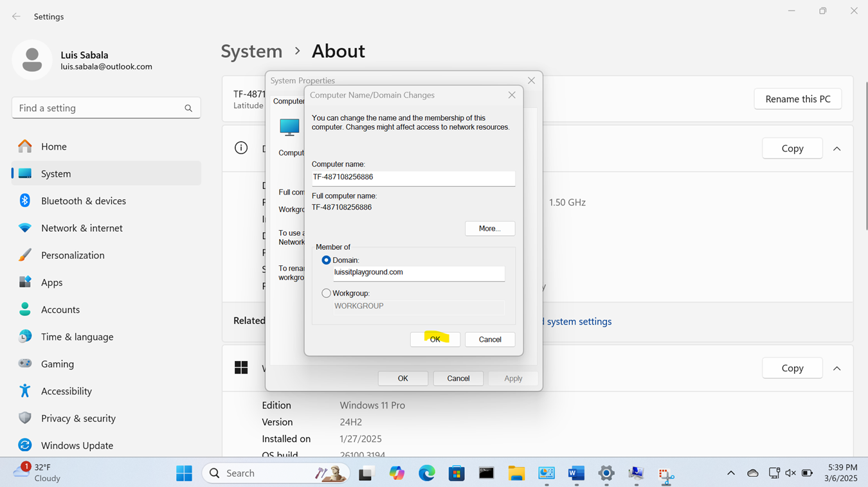Click the Task View icon on taskbar
The width and height of the screenshot is (868, 487).
366,474
